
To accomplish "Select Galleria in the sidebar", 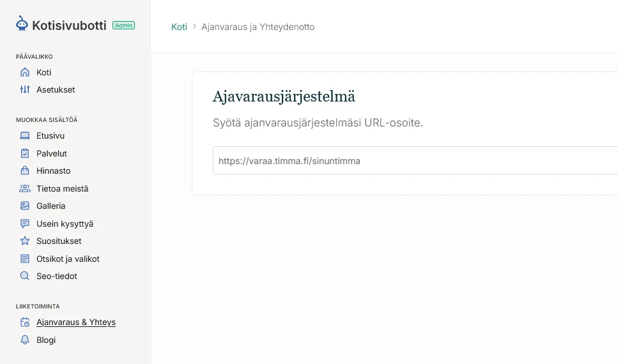I will 51,206.
